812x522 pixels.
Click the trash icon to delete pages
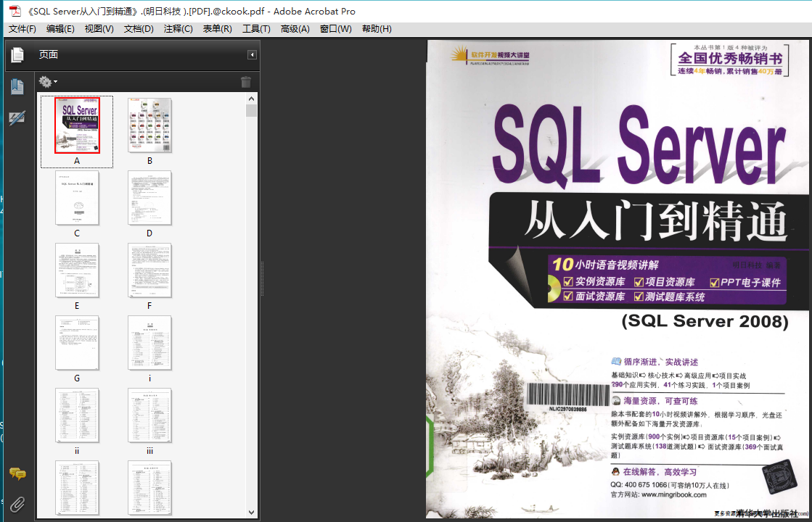coord(246,82)
